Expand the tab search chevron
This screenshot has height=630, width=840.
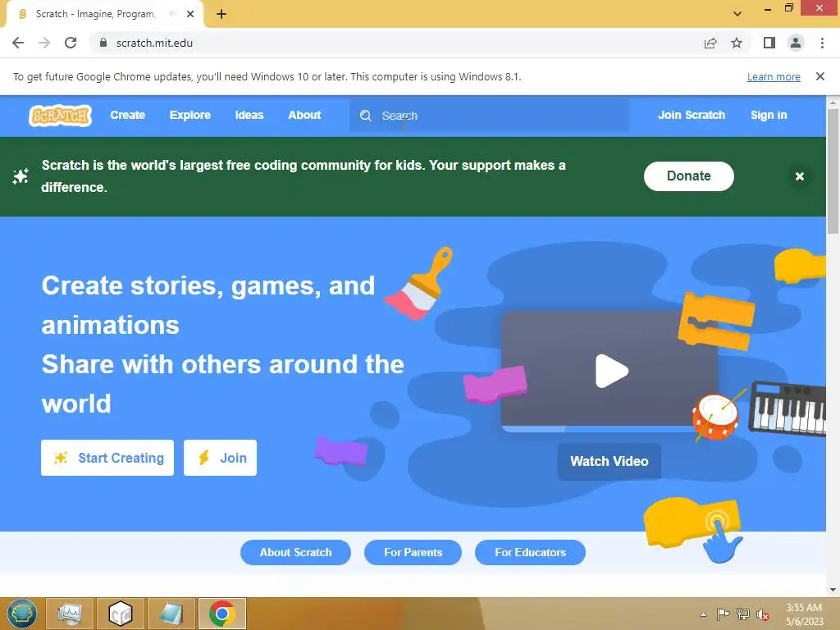coord(737,14)
